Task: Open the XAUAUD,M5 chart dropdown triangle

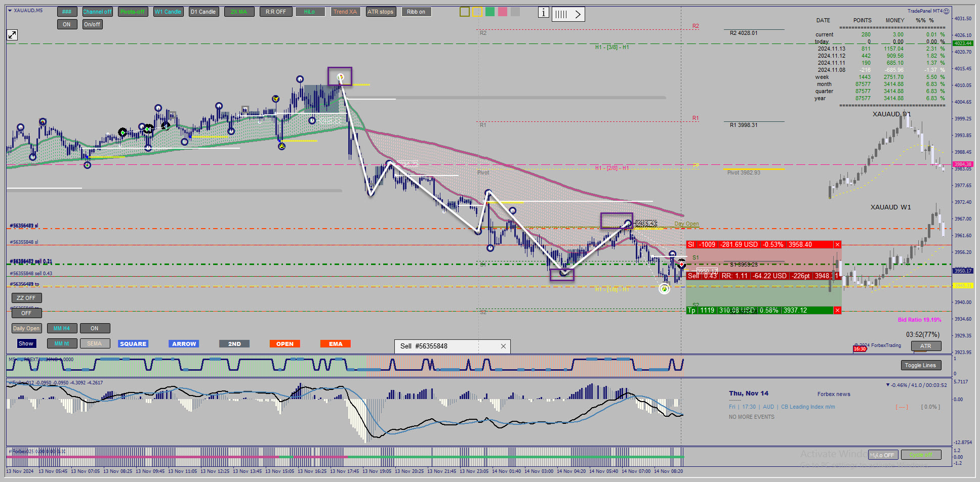Action: coord(10,11)
